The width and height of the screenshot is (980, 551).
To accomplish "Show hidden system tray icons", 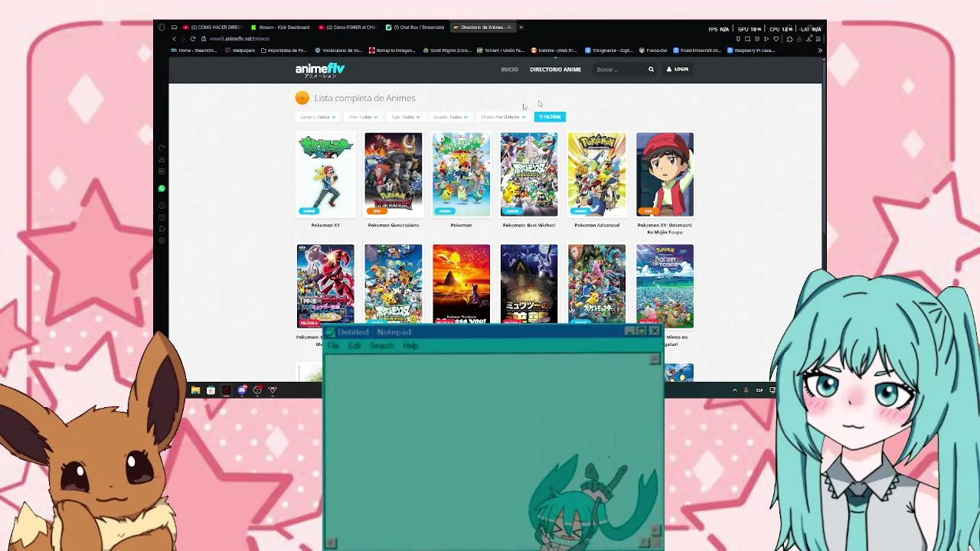I will pyautogui.click(x=734, y=390).
